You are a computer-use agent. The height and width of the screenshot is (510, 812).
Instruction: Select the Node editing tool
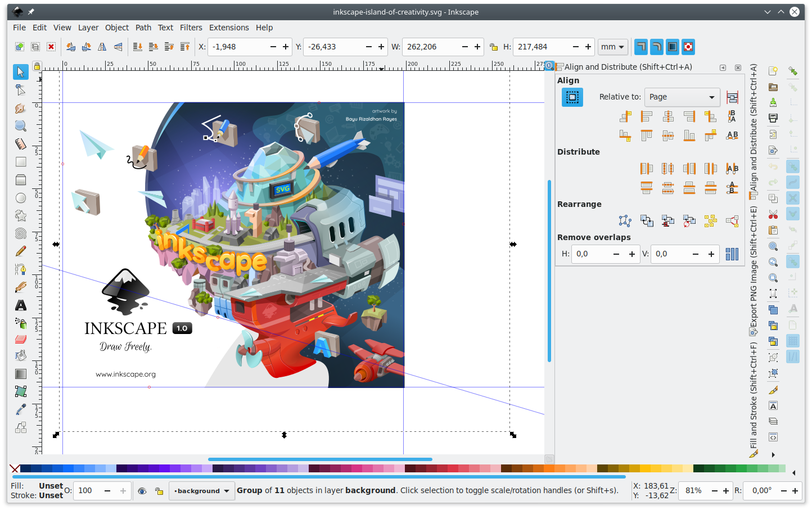point(20,89)
